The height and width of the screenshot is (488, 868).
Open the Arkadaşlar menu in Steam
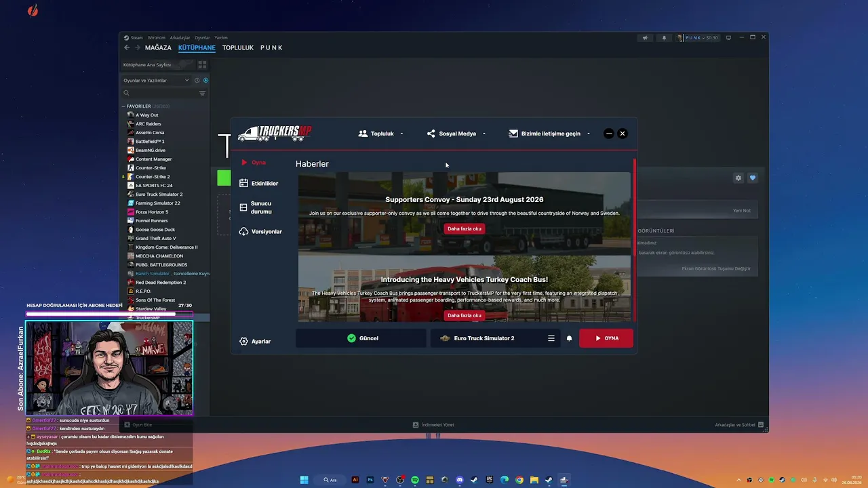tap(180, 38)
